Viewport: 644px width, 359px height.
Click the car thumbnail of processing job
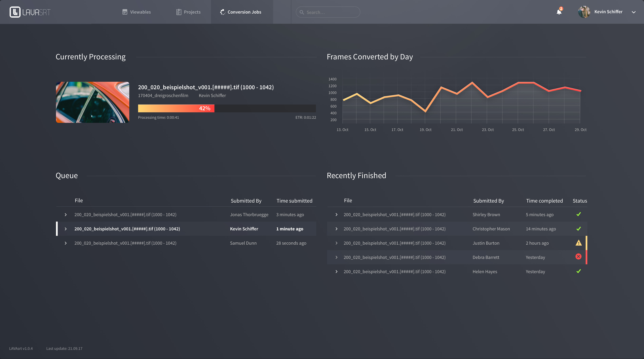[92, 102]
